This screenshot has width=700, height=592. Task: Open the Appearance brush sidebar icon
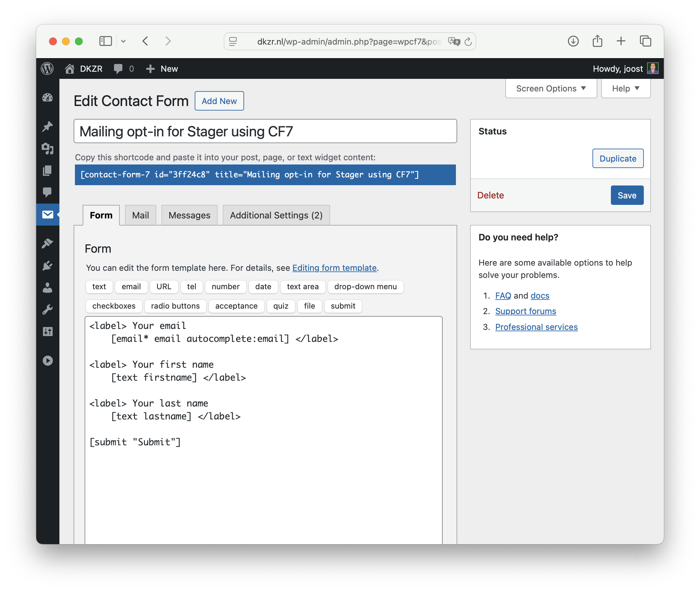pos(47,243)
